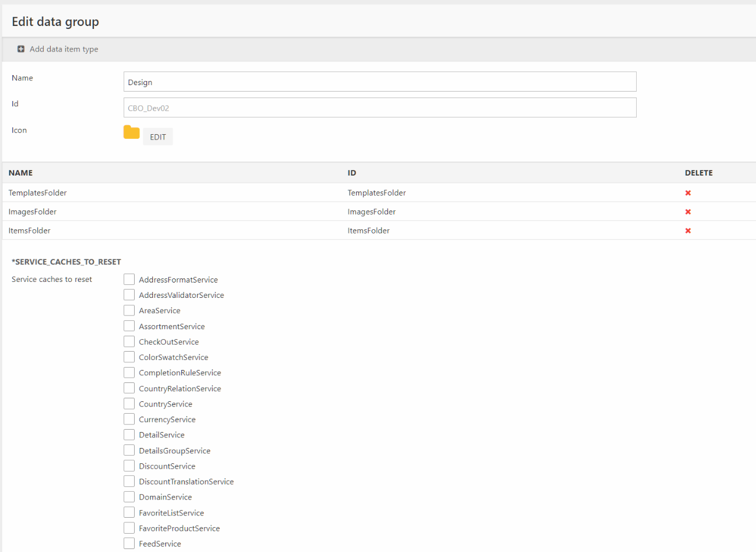Click the ID column header
756x552 pixels.
(351, 173)
